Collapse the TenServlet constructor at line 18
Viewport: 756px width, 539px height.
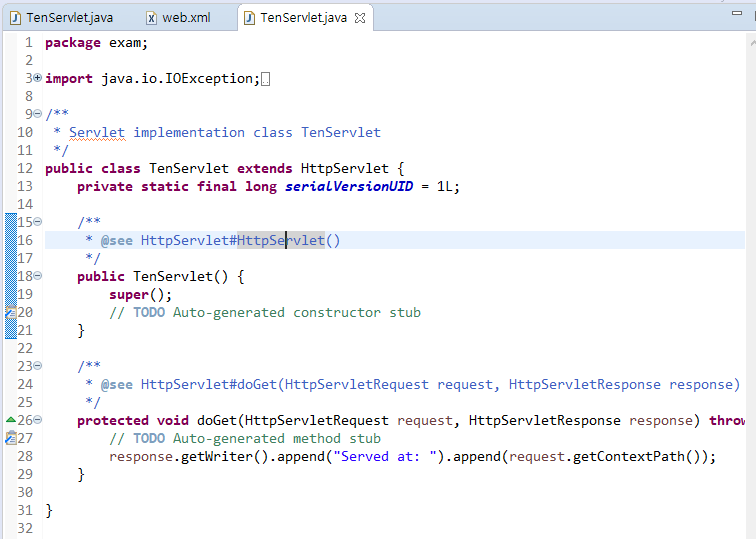coord(38,276)
